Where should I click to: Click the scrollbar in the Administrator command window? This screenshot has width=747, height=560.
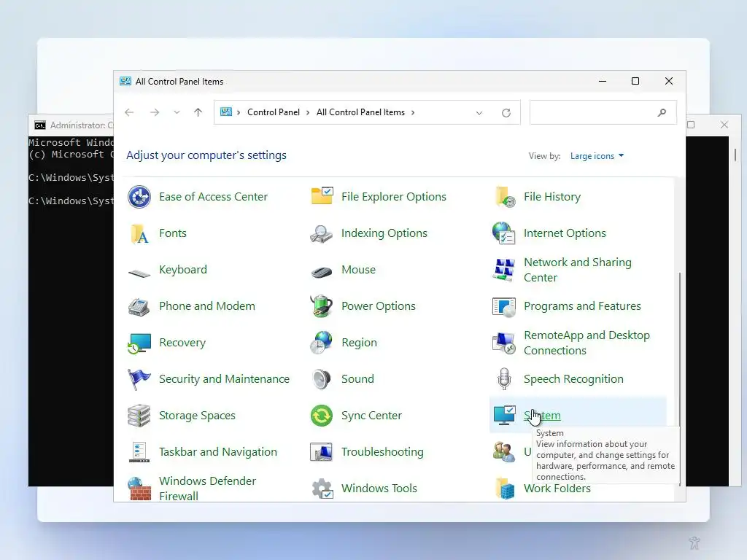(x=735, y=155)
